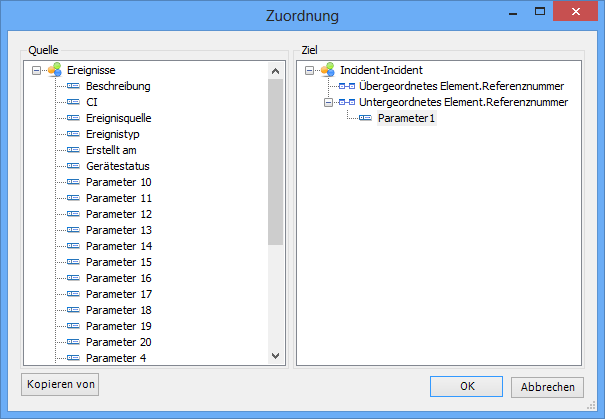Confirm the mapping with OK
Screen dimensions: 605x419
pos(467,387)
